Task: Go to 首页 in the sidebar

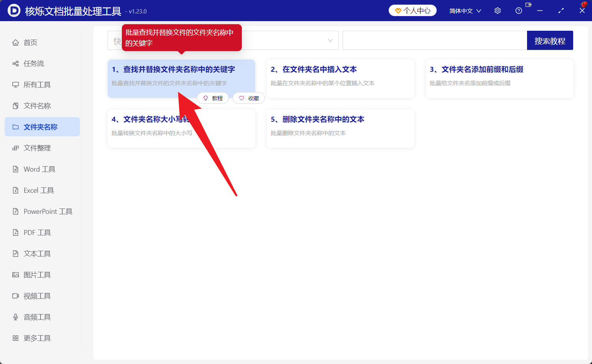Action: pyautogui.click(x=42, y=42)
